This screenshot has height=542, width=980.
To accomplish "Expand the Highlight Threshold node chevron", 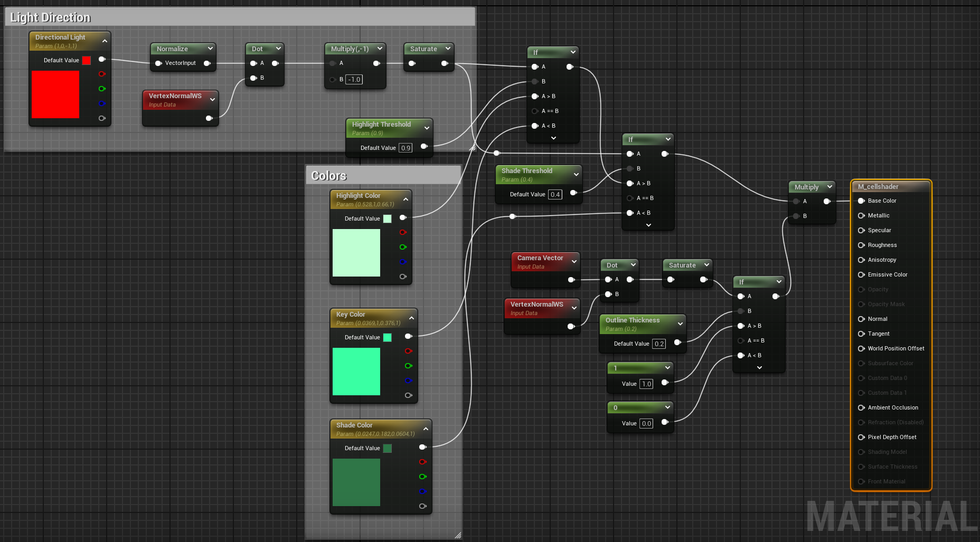I will pyautogui.click(x=427, y=128).
